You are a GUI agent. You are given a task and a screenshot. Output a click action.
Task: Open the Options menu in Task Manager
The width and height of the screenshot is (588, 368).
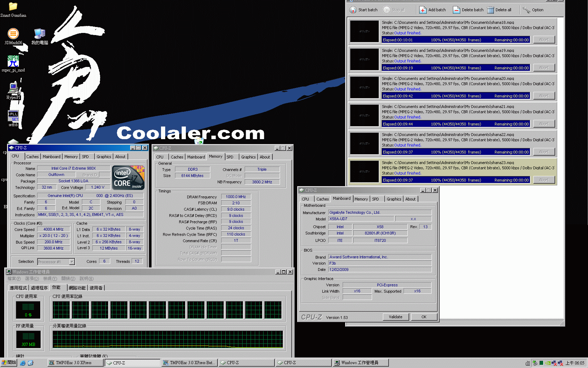click(x=32, y=279)
